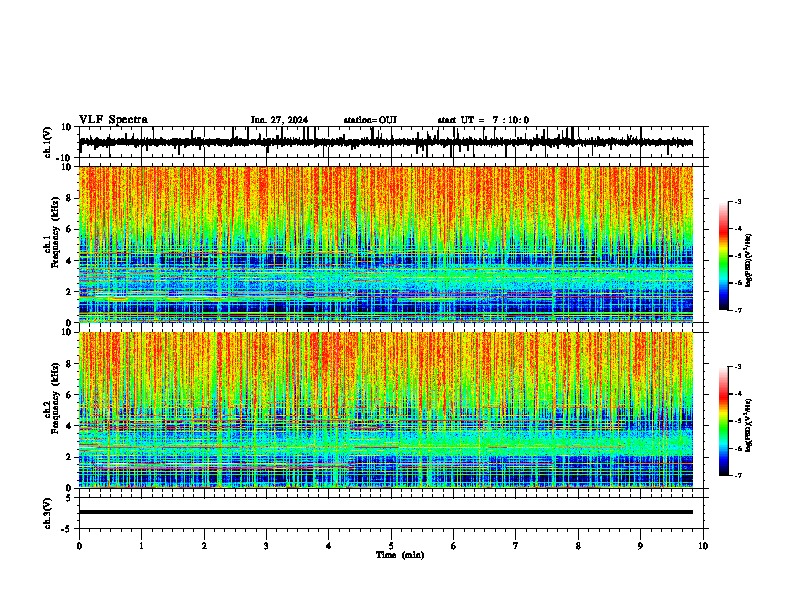The image size is (792, 612).
Task: Click the "ch.3(V)" axis label
Action: pyautogui.click(x=48, y=513)
